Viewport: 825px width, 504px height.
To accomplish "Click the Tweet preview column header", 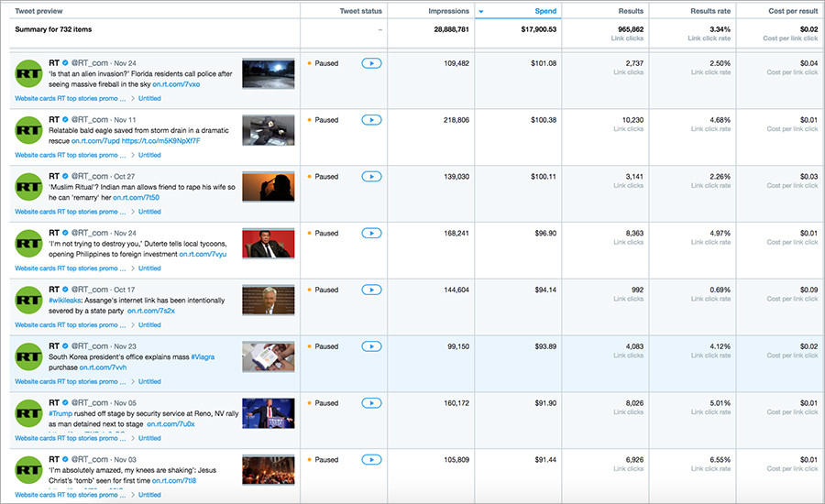I will click(38, 11).
